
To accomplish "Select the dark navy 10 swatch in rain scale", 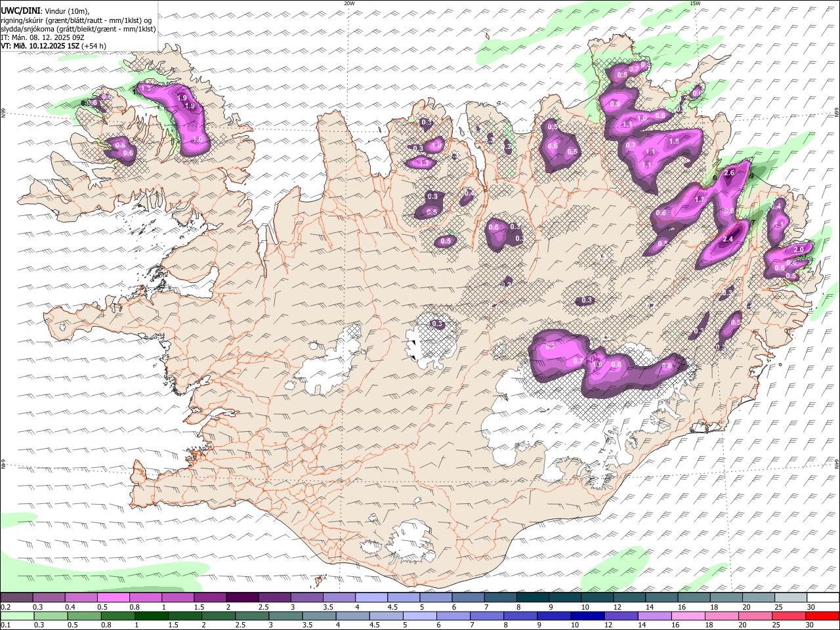I will pos(587,616).
